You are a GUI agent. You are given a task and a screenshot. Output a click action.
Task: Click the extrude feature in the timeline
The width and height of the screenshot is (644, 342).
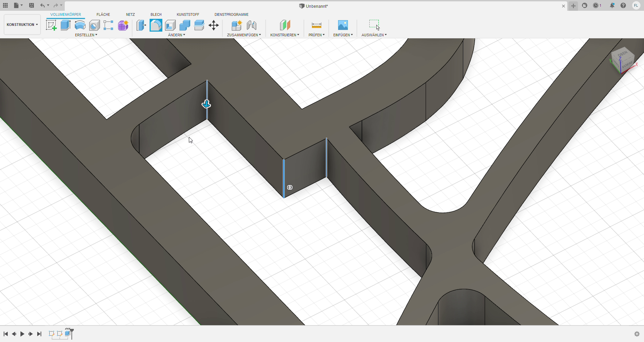pyautogui.click(x=67, y=334)
